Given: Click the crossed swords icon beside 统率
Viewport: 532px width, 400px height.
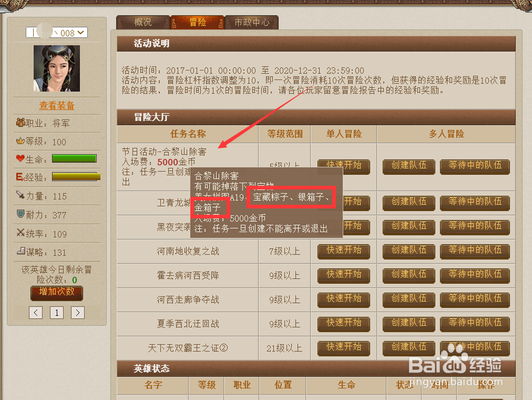Looking at the screenshot, I should 21,232.
